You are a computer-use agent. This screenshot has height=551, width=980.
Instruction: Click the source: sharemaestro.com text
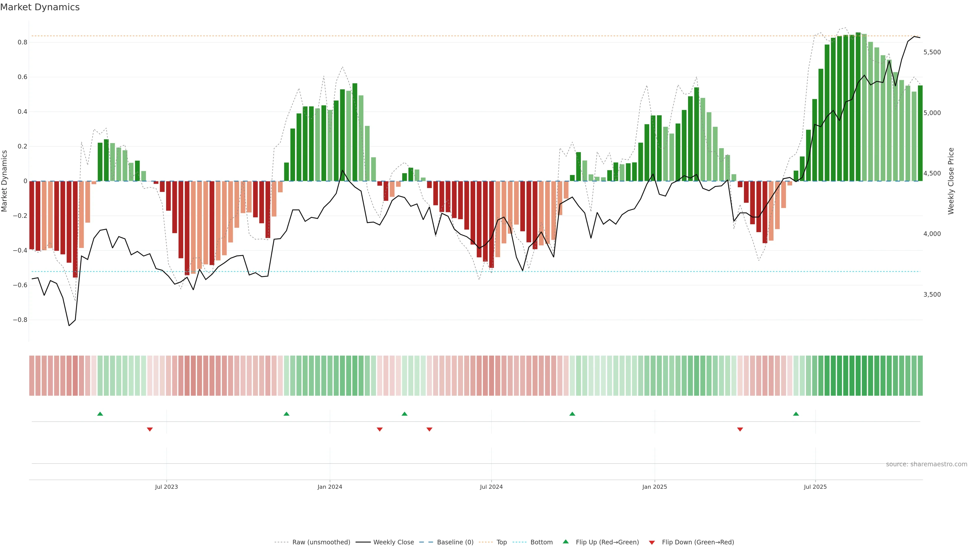926,464
